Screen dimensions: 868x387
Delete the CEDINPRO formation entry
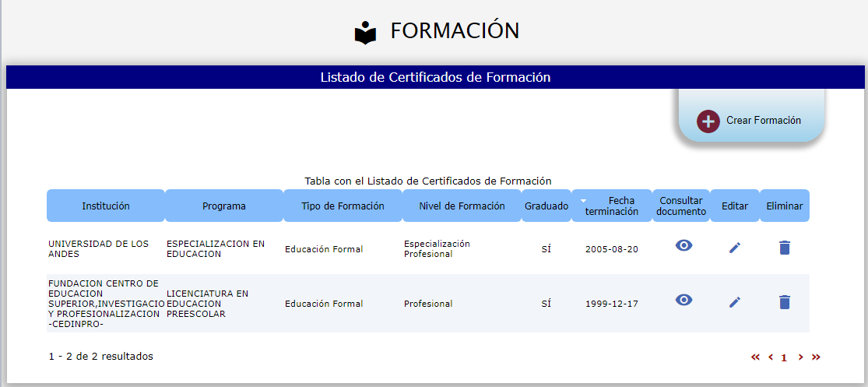click(x=785, y=302)
